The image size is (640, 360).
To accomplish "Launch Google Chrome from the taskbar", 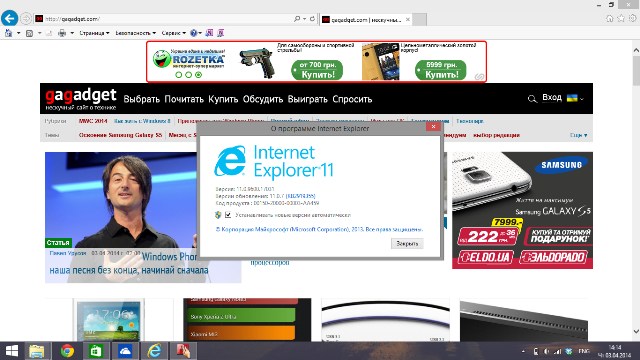I will 67,351.
